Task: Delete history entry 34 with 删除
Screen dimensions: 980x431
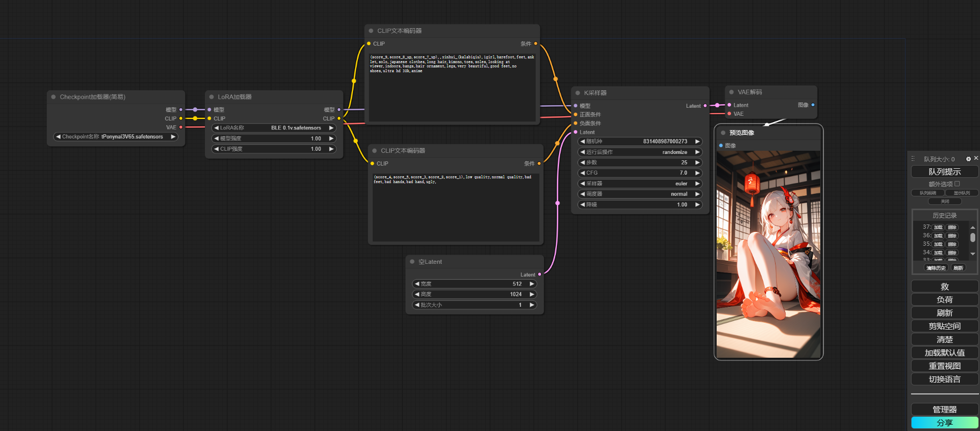Action: (x=952, y=253)
